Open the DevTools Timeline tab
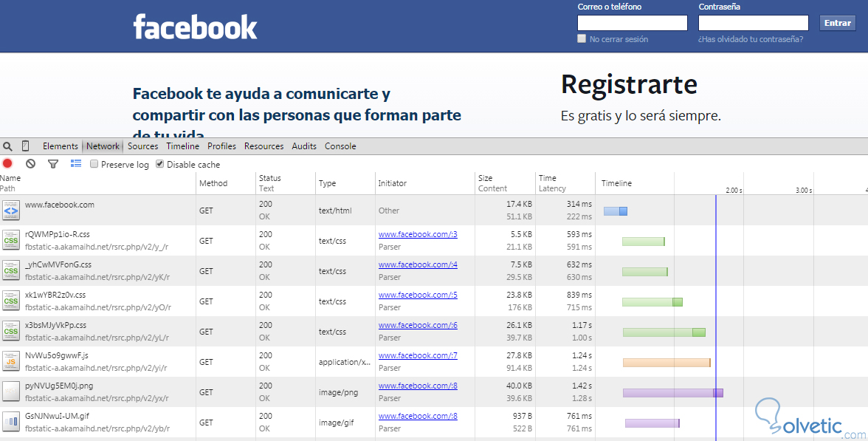Viewport: 868px width, 441px height. (183, 146)
